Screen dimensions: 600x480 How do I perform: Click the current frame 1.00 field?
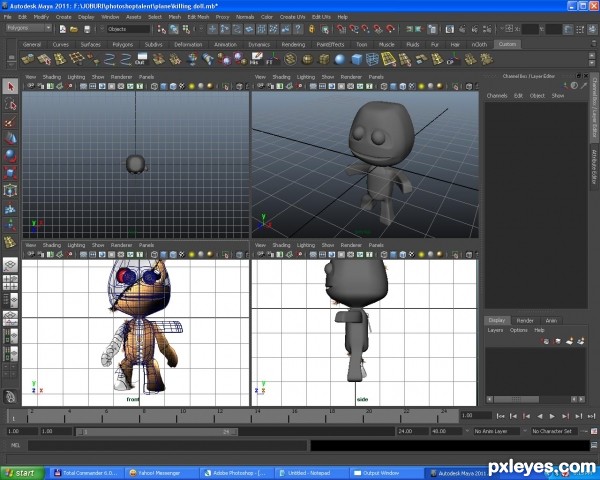coord(476,415)
